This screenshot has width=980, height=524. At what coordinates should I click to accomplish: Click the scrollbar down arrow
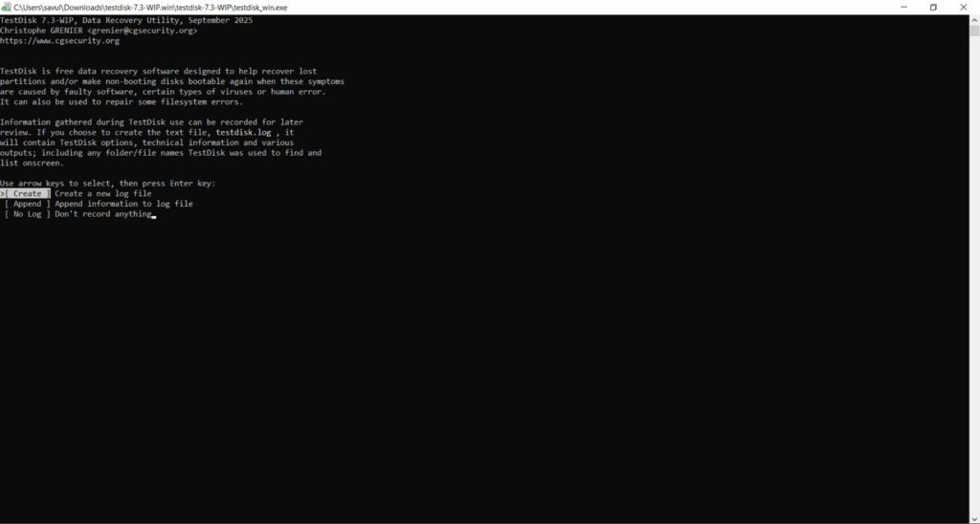(974, 518)
